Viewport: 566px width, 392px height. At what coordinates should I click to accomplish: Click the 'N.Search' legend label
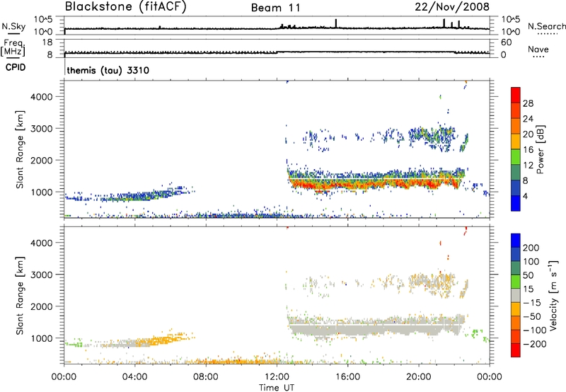tap(547, 26)
